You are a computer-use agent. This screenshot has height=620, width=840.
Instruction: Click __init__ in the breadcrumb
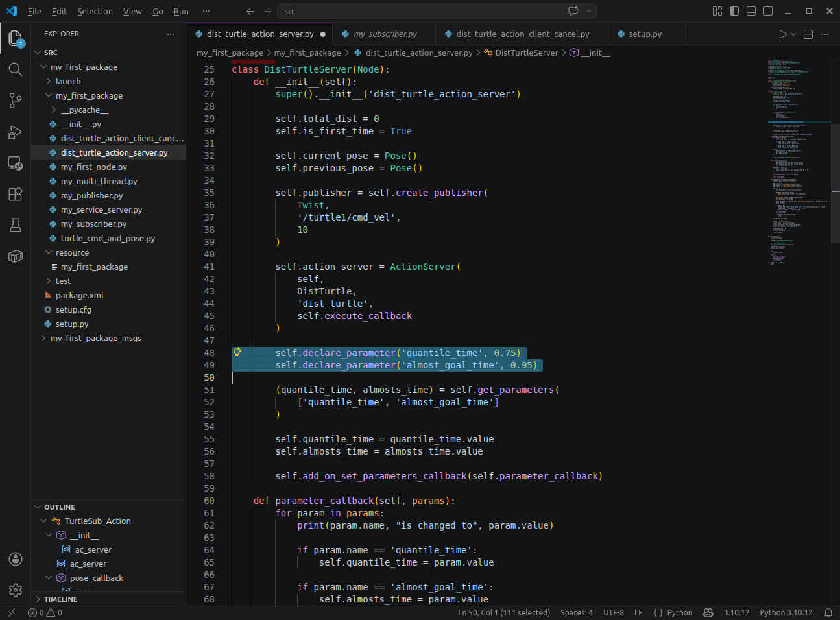(595, 53)
